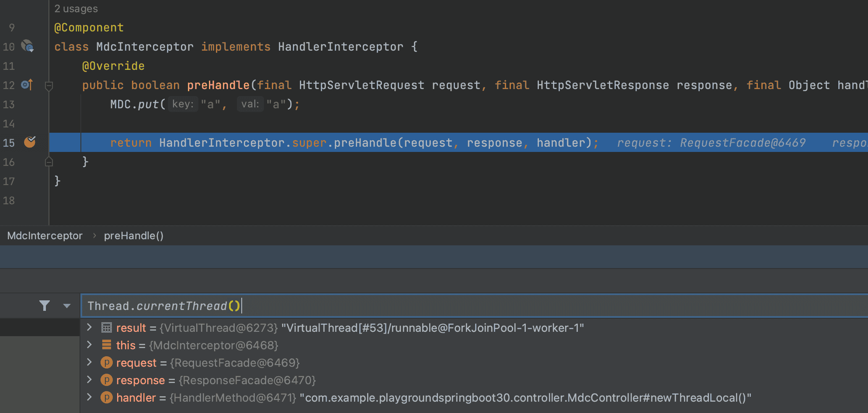This screenshot has width=868, height=413.
Task: Expand the request RequestFacade variable
Action: click(x=90, y=362)
